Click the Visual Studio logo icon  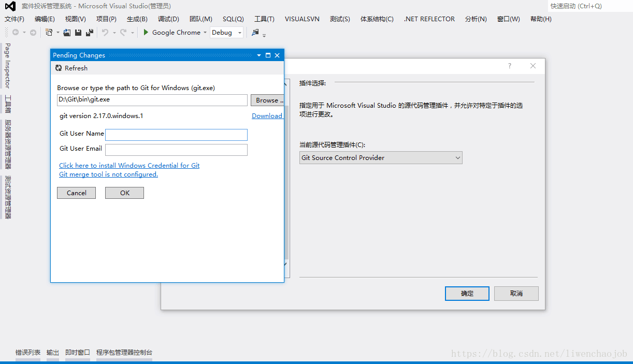click(10, 6)
